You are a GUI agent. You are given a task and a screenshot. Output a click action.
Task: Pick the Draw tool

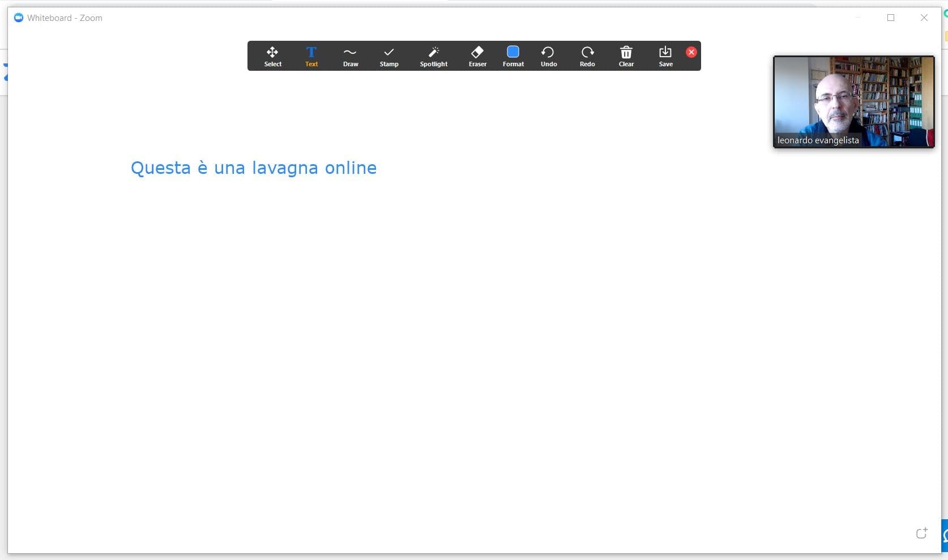[x=351, y=56]
